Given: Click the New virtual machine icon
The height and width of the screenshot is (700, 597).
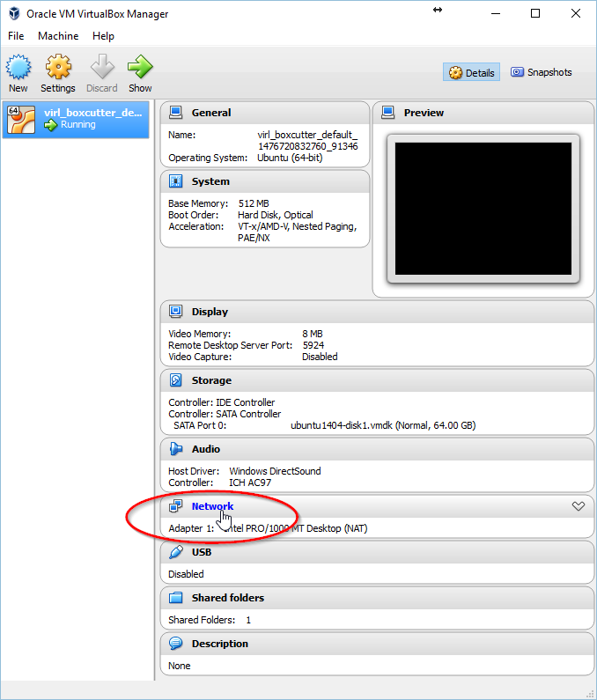Looking at the screenshot, I should (x=18, y=67).
